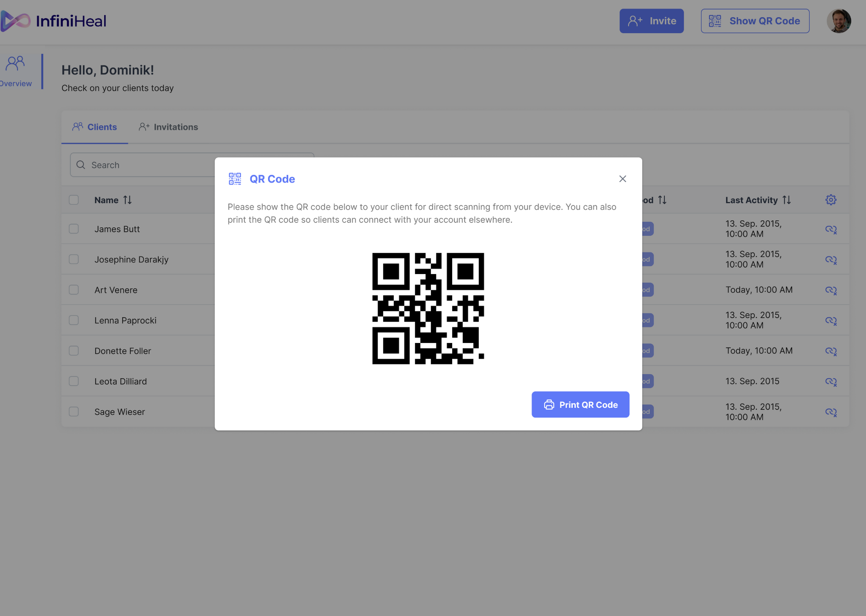Check the Art Venere checkbox
This screenshot has width=866, height=616.
(74, 290)
